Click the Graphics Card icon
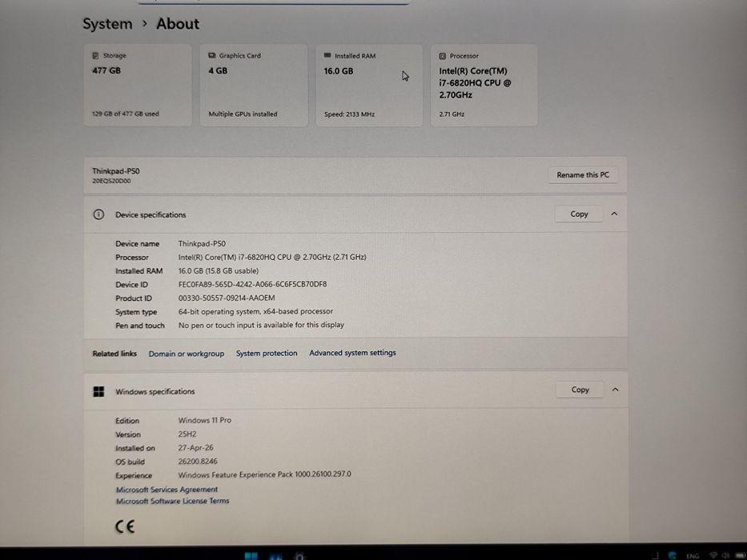The image size is (747, 560). click(212, 56)
